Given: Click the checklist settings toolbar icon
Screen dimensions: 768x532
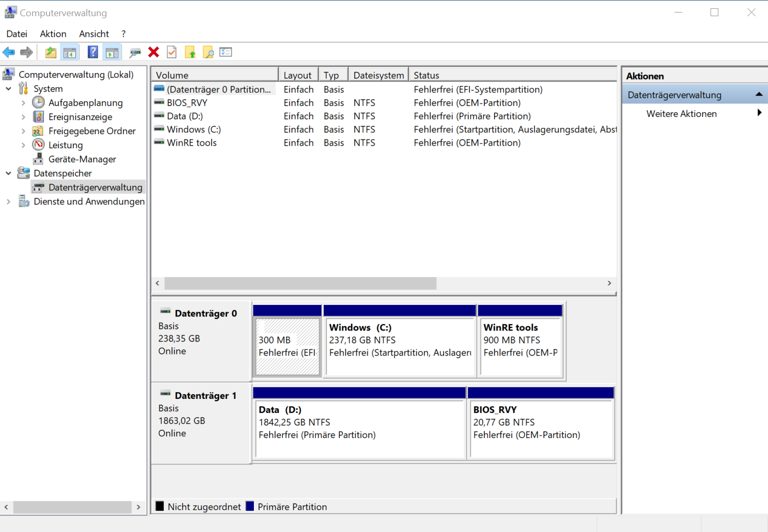Looking at the screenshot, I should tap(226, 52).
